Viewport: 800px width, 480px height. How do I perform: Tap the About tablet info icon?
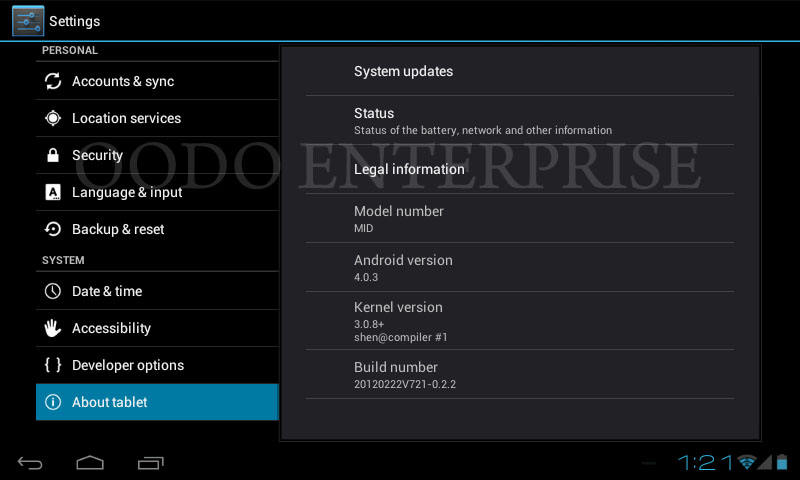[53, 402]
